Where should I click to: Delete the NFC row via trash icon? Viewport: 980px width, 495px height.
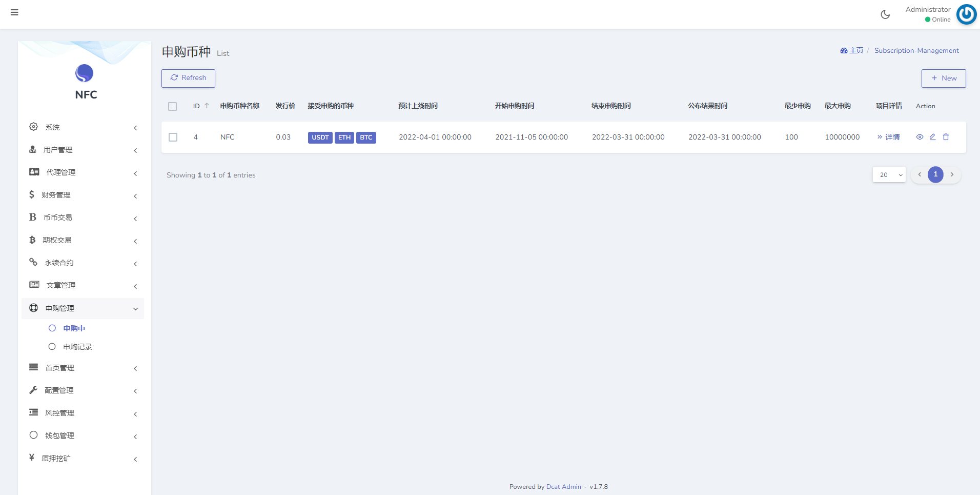(x=946, y=137)
